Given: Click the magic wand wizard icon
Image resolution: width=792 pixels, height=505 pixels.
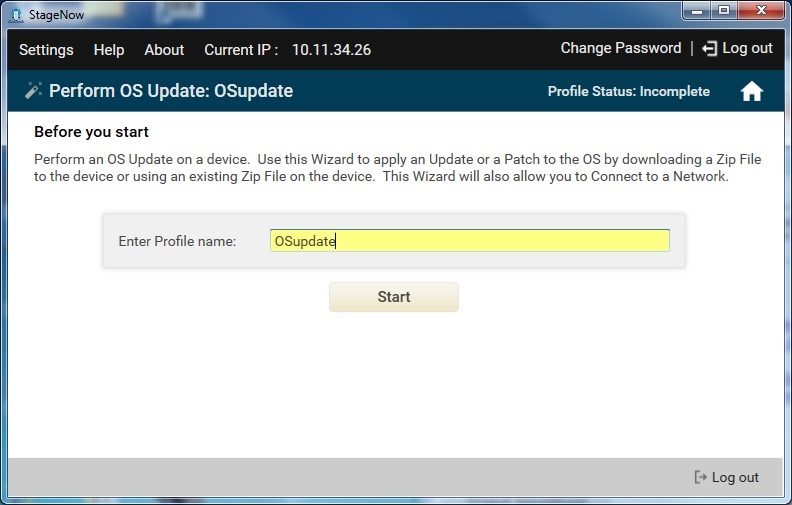Looking at the screenshot, I should pos(33,91).
